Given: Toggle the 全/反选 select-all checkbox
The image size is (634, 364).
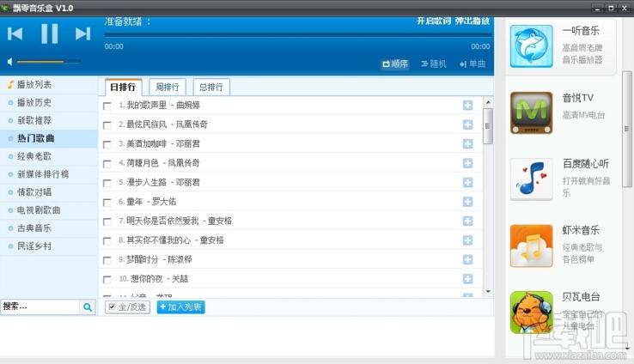Looking at the screenshot, I should pos(112,306).
